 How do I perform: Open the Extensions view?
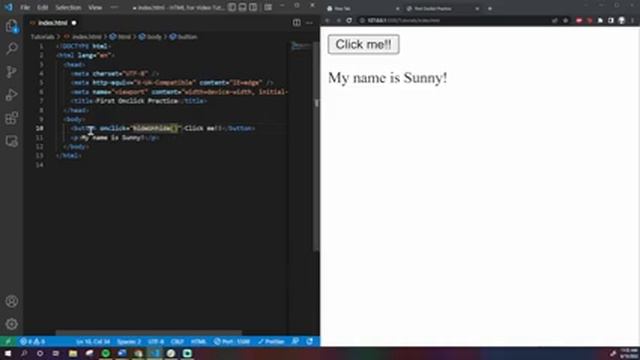click(11, 118)
